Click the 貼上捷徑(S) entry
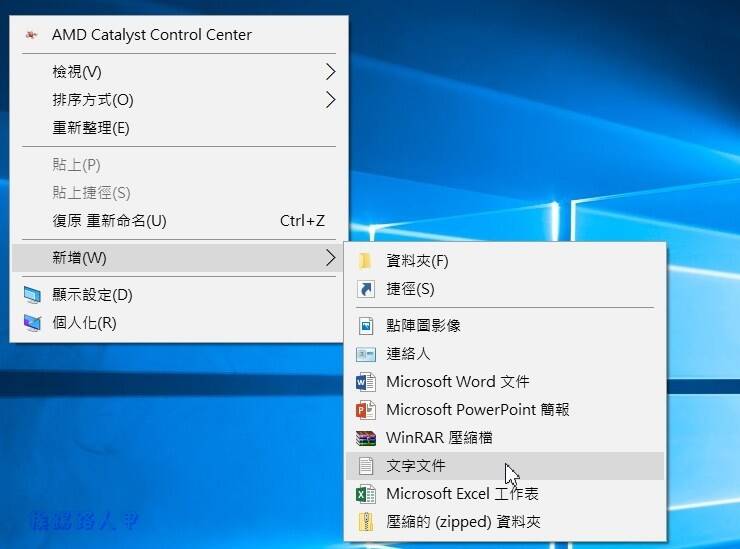740x549 pixels. point(179,193)
